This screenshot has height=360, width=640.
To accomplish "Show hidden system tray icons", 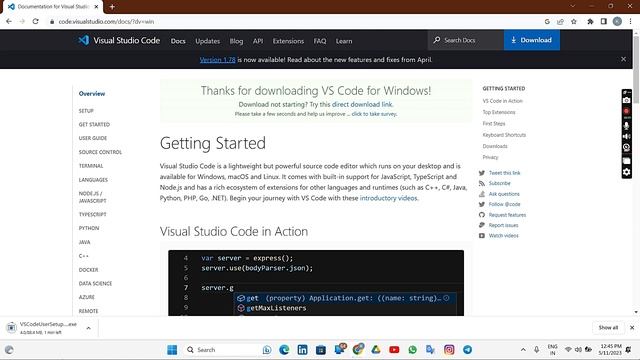I will coord(523,350).
